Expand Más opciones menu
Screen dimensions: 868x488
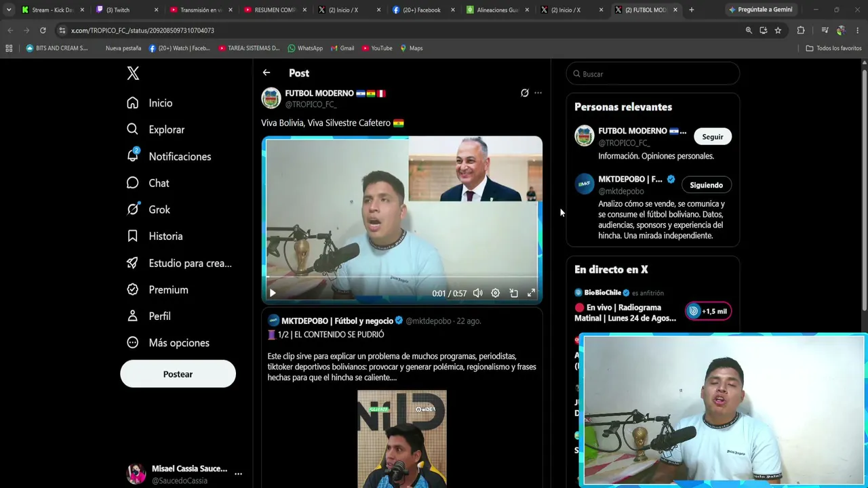pyautogui.click(x=168, y=343)
